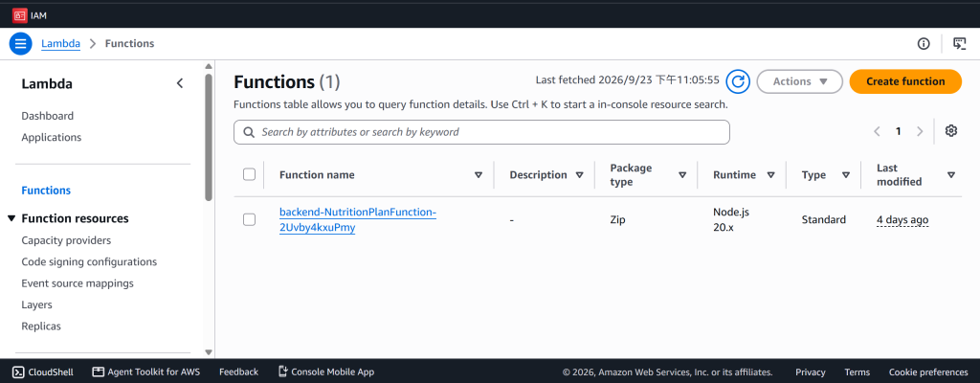Image resolution: width=980 pixels, height=383 pixels.
Task: Sort by Package type column arrow
Action: [682, 175]
